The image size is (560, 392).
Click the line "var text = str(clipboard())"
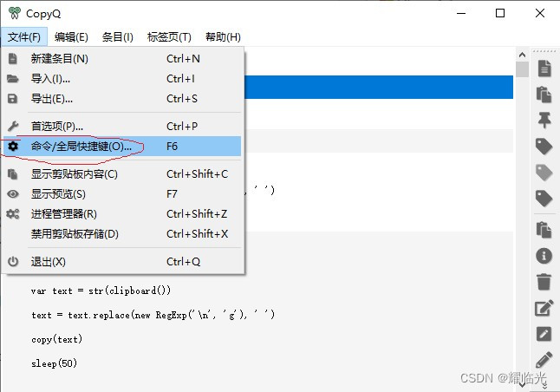[x=101, y=291]
